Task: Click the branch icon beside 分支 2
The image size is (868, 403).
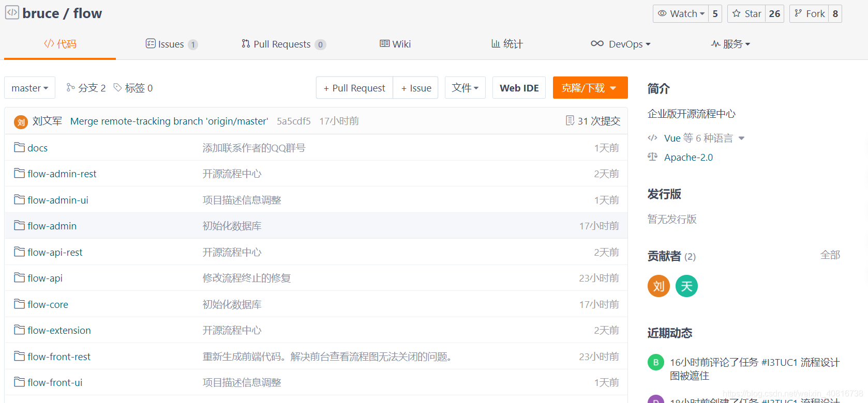Action: (71, 87)
